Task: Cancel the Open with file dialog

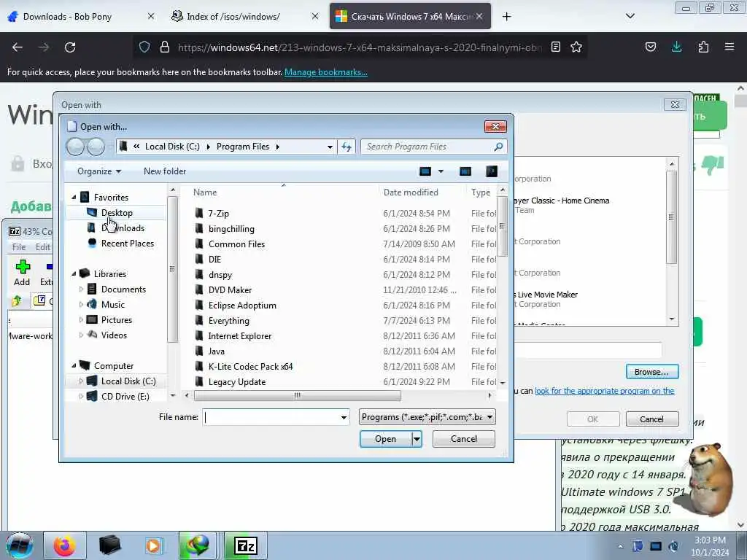Action: pos(463,439)
